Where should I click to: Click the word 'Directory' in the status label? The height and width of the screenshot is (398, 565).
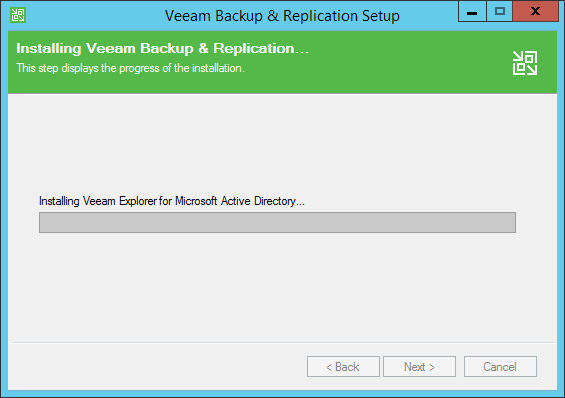point(275,201)
